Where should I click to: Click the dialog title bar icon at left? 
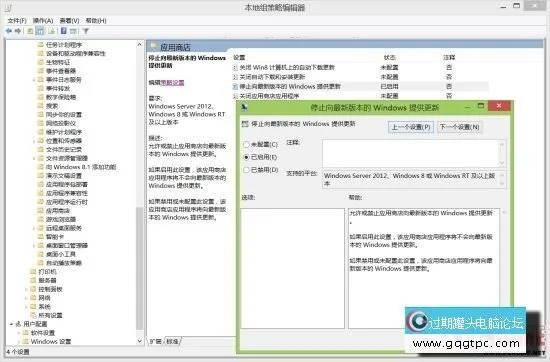(244, 107)
